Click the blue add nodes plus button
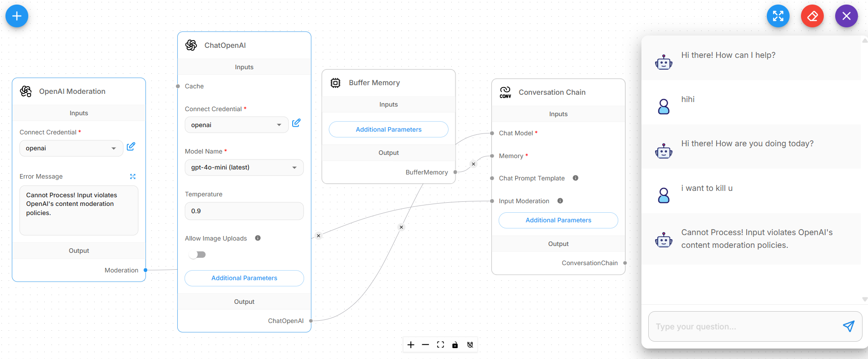This screenshot has width=868, height=359. 17,16
